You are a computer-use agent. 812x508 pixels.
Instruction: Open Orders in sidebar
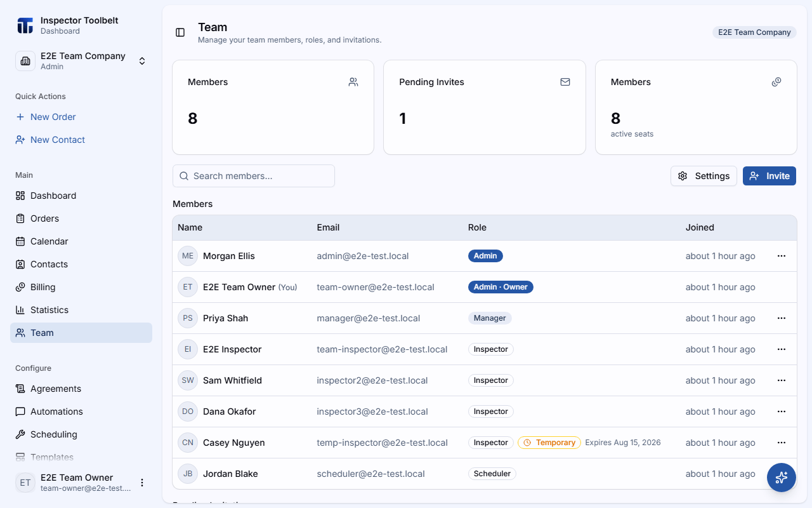pyautogui.click(x=81, y=218)
